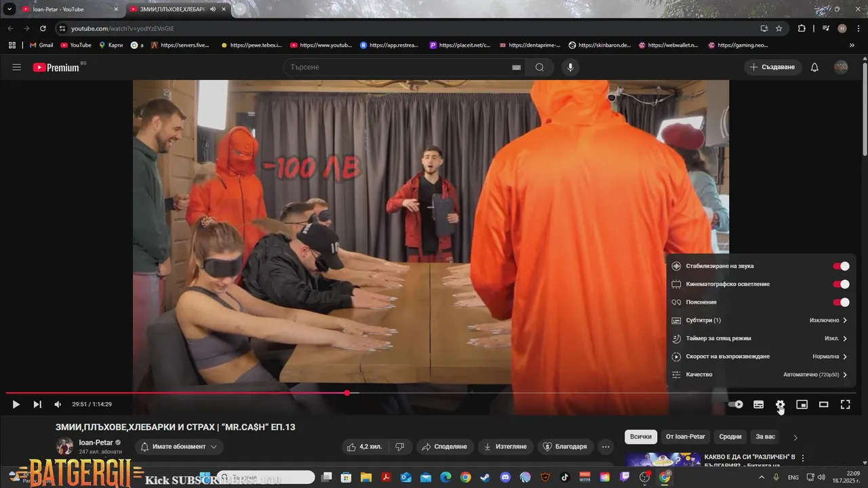Select the За вас filter chip
Viewport: 868px width, 488px height.
pyautogui.click(x=765, y=437)
